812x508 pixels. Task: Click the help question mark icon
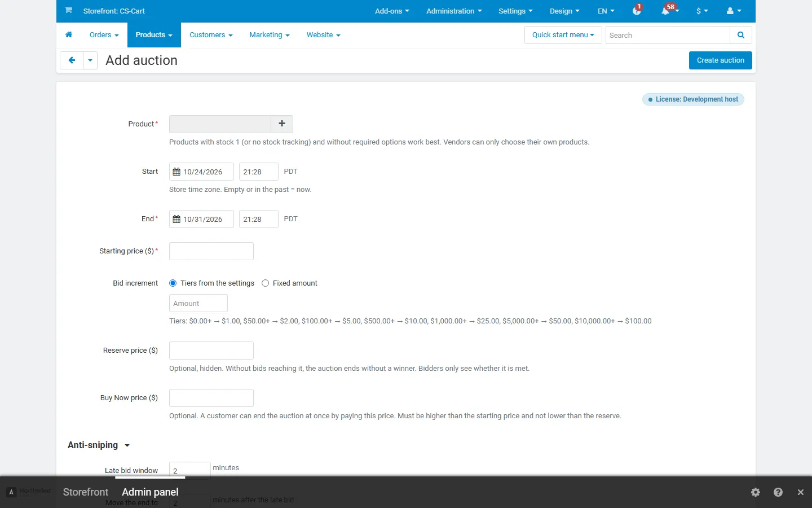pyautogui.click(x=778, y=492)
